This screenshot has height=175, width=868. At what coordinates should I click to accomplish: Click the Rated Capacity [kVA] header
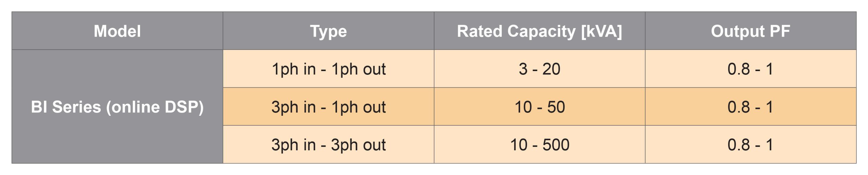tap(539, 31)
